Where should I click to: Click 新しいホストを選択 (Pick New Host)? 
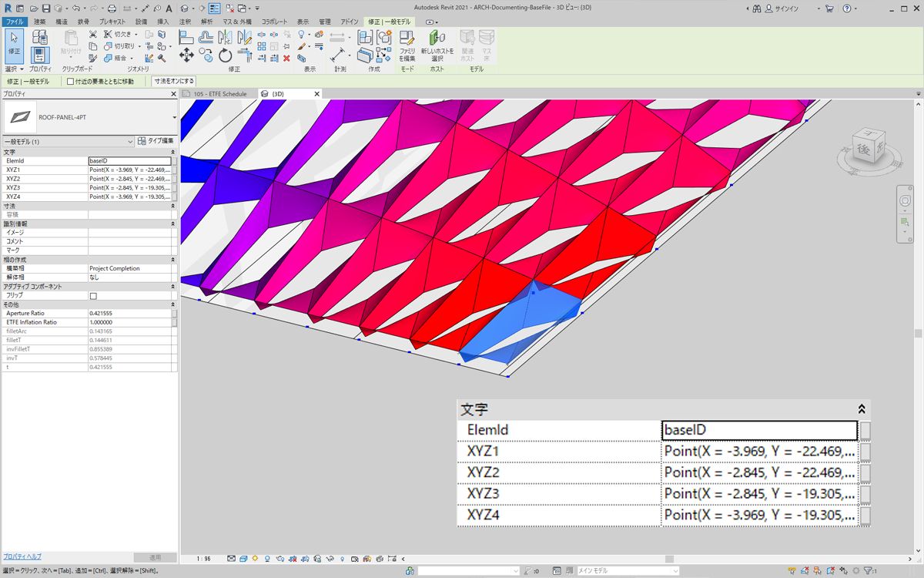(x=437, y=46)
